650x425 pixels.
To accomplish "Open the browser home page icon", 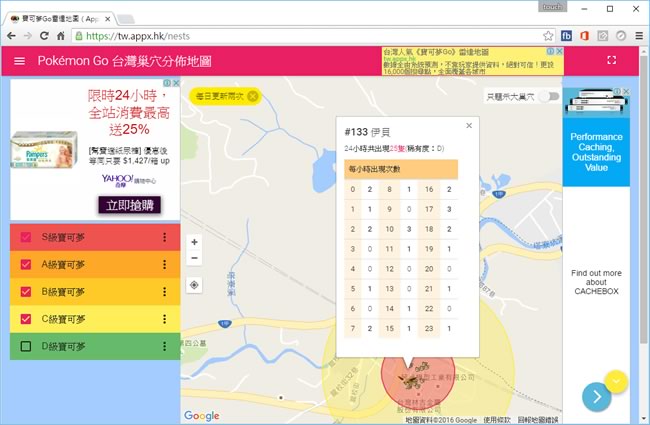I will click(61, 36).
